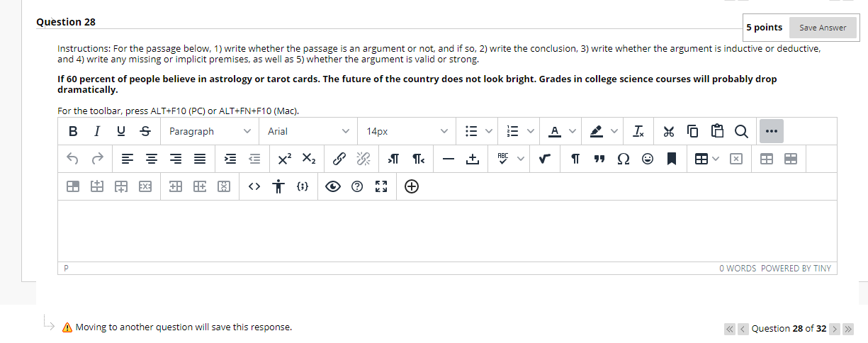Viewport: 868px width, 343px height.
Task: Open text color picker dropdown arrow
Action: point(573,131)
